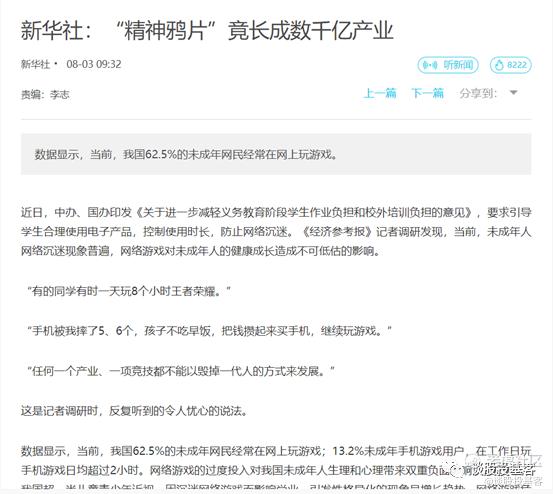Viewport: 553px width, 494px height.
Task: Click the 8222 popularity count
Action: 517,65
